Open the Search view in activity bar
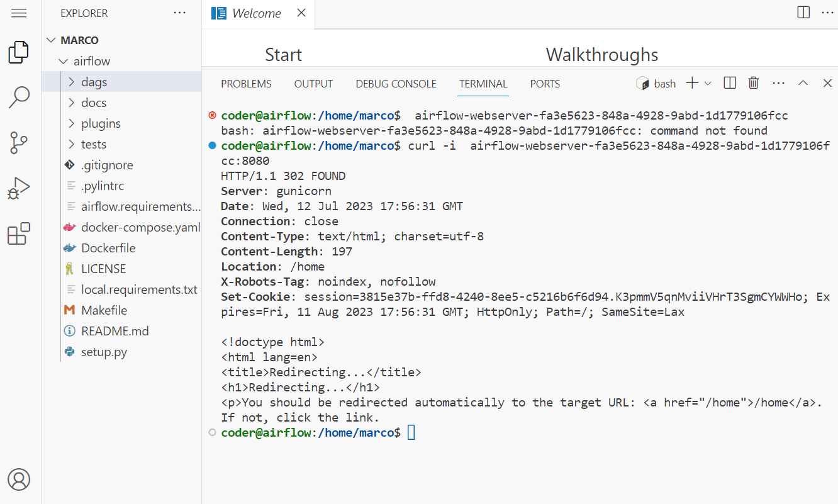The height and width of the screenshot is (504, 838). pos(19,97)
